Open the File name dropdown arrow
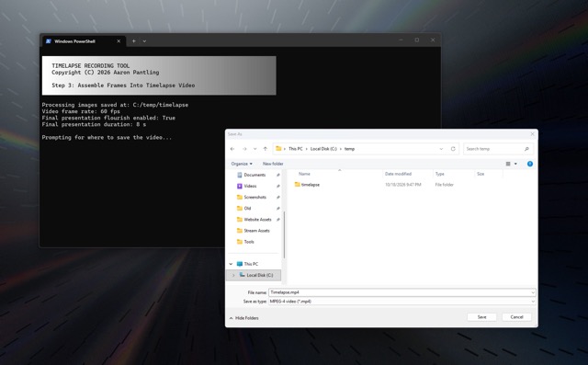588x365 pixels. tap(533, 292)
